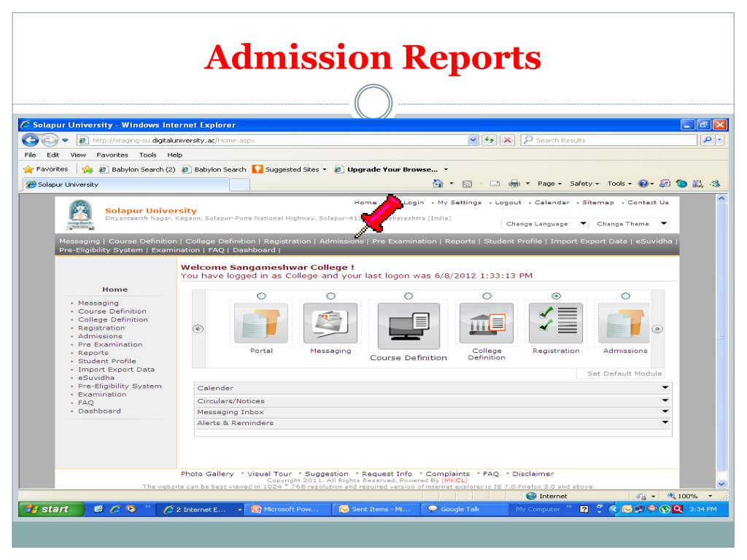Open the View menu
The height and width of the screenshot is (560, 747).
(78, 155)
